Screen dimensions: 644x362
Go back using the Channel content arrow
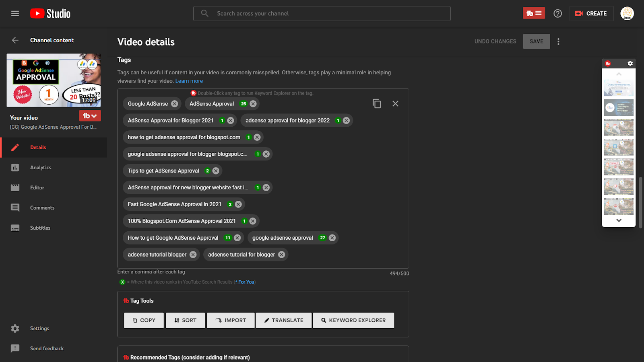click(15, 40)
